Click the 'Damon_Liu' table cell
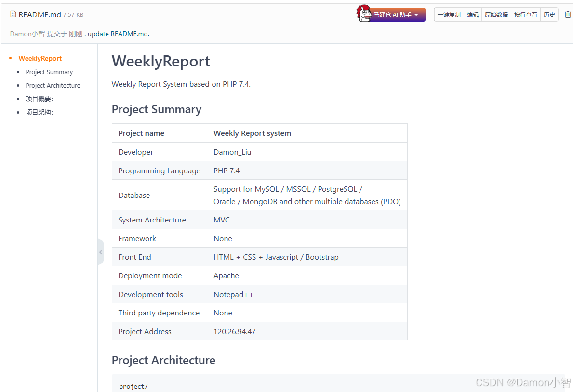573x392 pixels. [x=307, y=152]
